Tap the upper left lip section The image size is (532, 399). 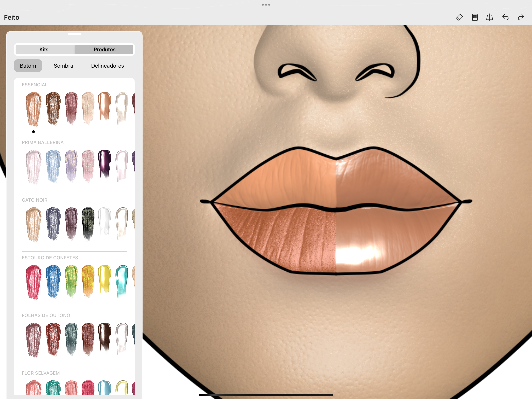point(289,180)
